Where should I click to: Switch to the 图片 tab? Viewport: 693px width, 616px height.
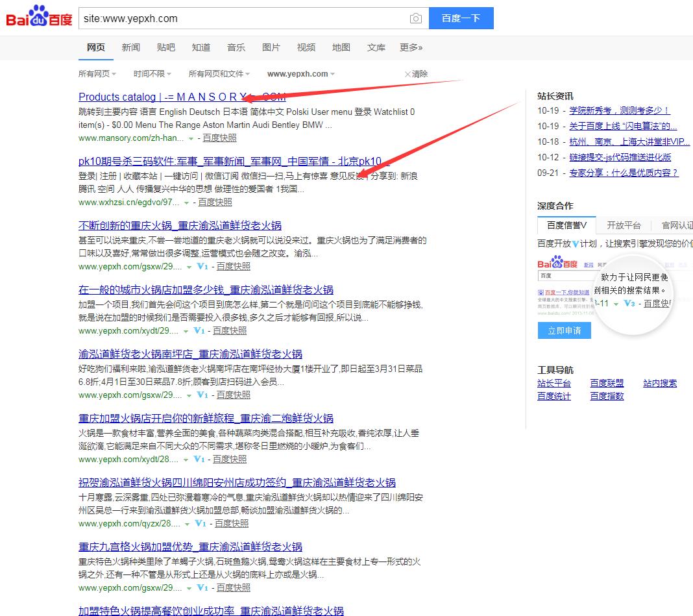pyautogui.click(x=271, y=47)
